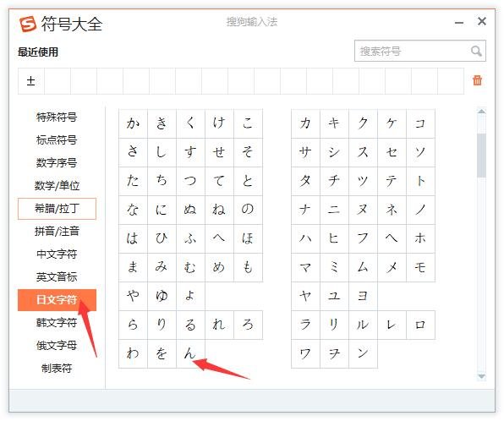Focus the 搜索符号 search field
The image size is (504, 421).
click(419, 51)
